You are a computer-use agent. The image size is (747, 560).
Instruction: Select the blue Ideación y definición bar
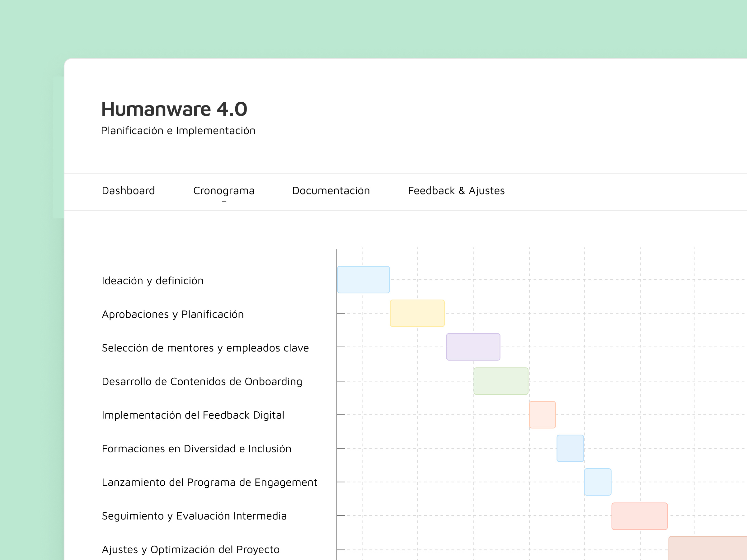tap(363, 279)
